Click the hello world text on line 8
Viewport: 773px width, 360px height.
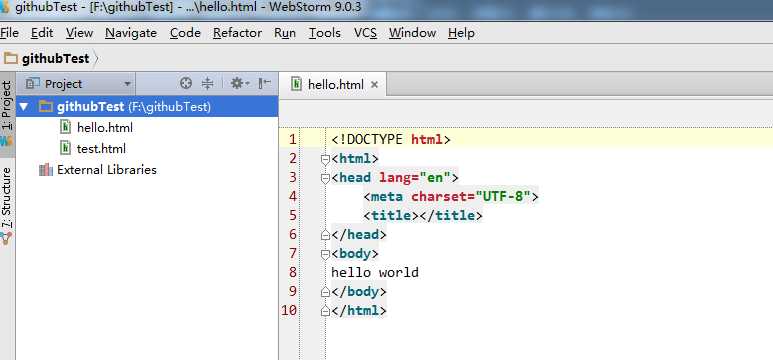[375, 272]
